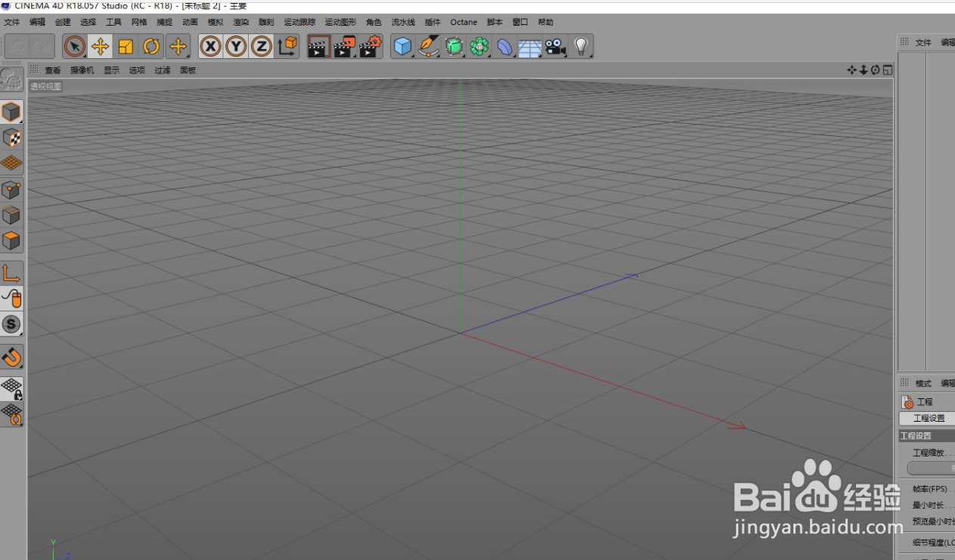Viewport: 955px width, 560px height.
Task: Open the 捕捉 menu
Action: click(165, 23)
